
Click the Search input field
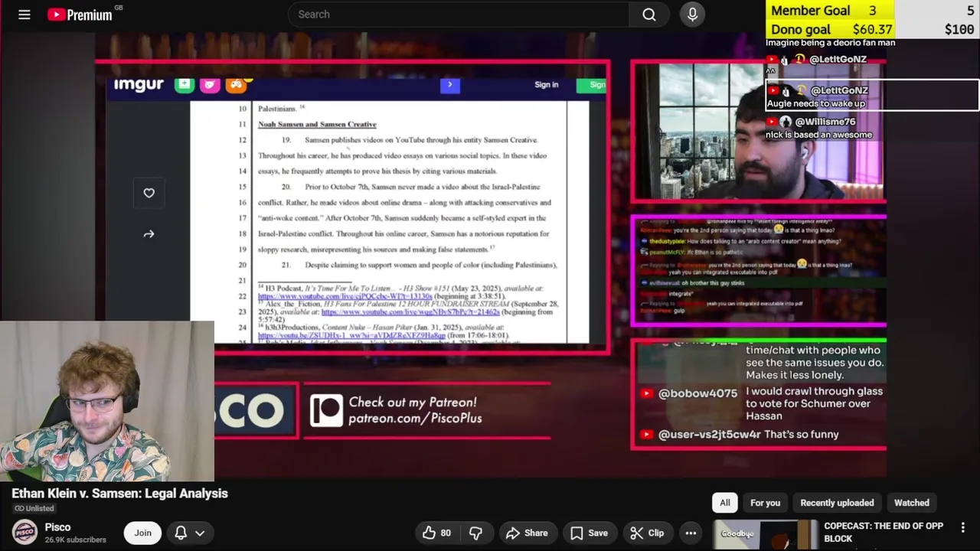pos(459,15)
